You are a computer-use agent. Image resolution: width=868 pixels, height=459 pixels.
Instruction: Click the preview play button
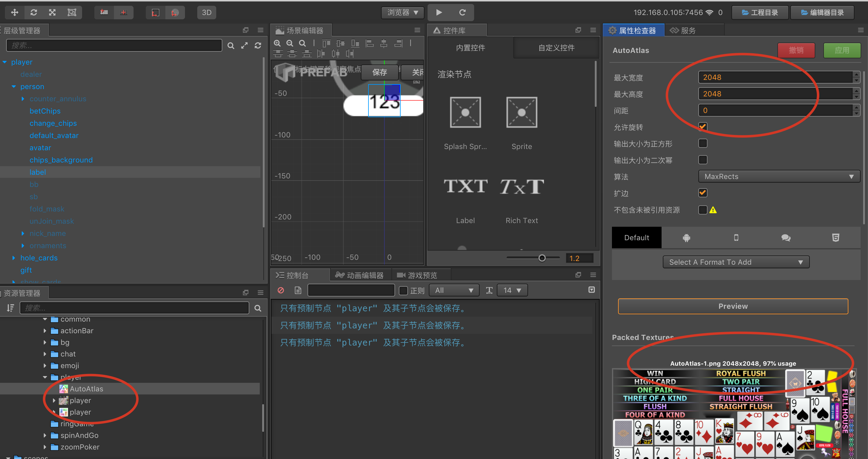click(x=439, y=13)
